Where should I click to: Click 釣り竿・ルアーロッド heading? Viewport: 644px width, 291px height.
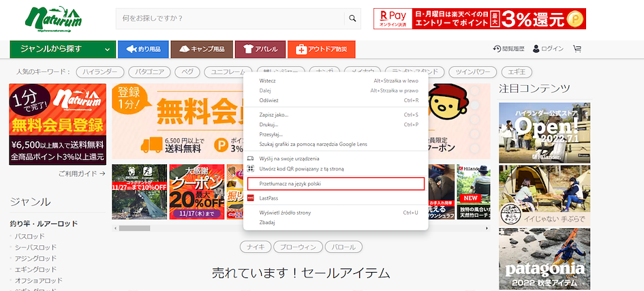44,224
